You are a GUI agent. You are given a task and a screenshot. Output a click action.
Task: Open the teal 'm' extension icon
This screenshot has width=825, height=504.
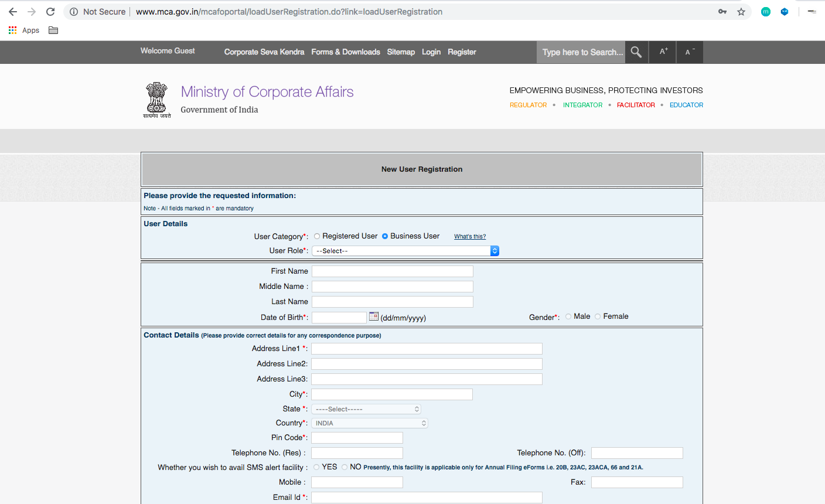pos(766,12)
